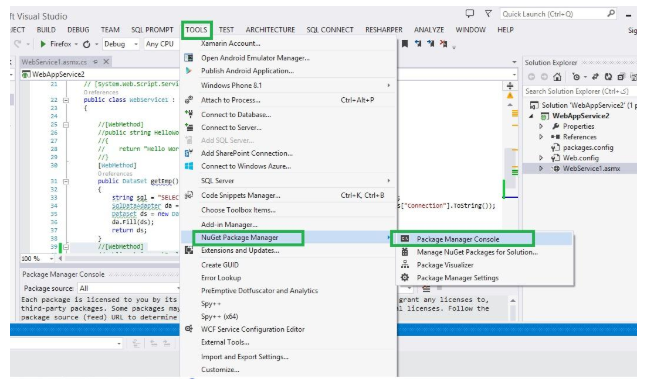Select packages.config in Solution Explorer
This screenshot has width=647, height=379.
point(588,147)
